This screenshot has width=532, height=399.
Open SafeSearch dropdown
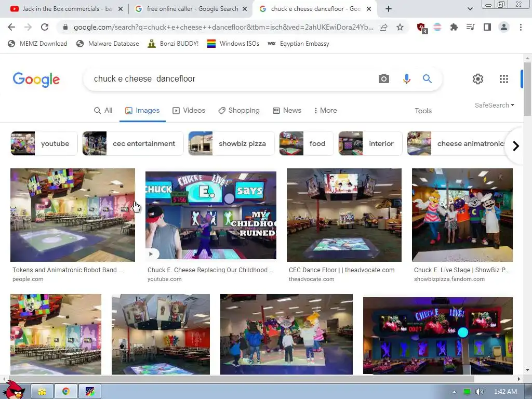[x=495, y=105]
